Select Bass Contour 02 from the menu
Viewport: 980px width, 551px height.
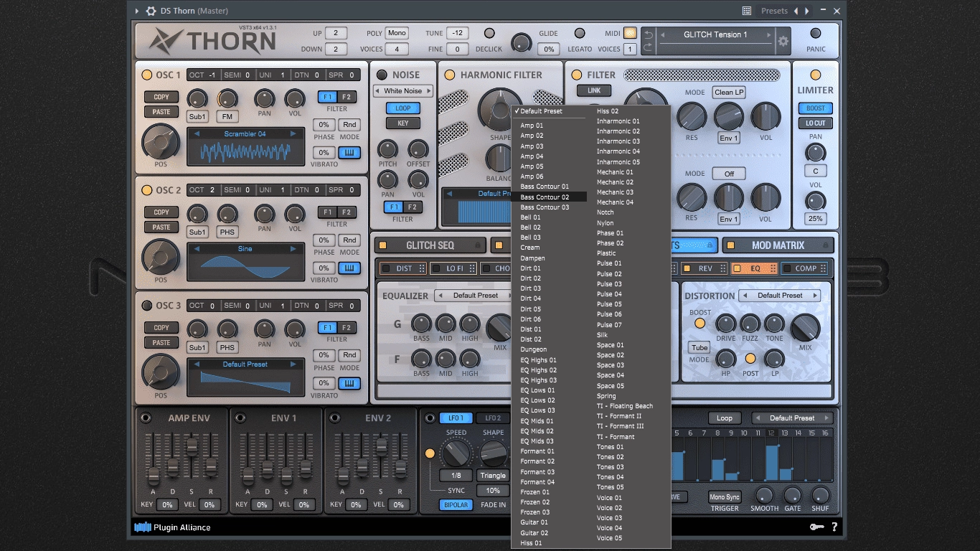tap(549, 197)
